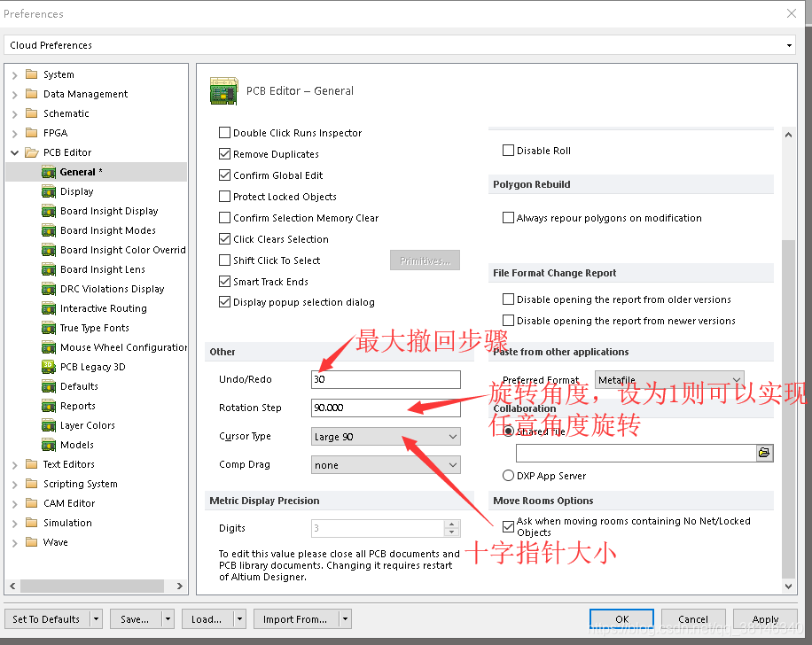Click the Defaults page icon
812x645 pixels.
49,386
